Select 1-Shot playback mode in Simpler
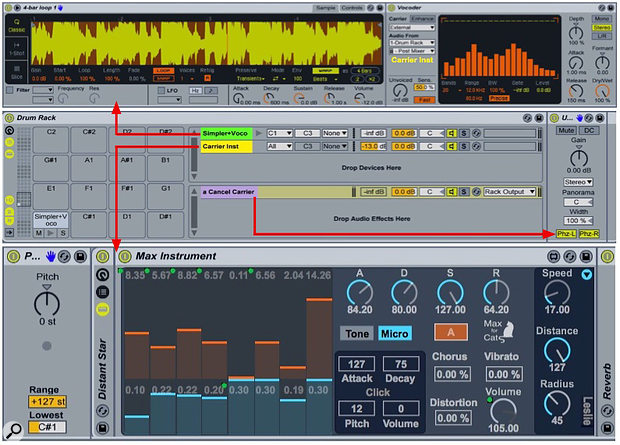This screenshot has height=445, width=620. pos(16,48)
